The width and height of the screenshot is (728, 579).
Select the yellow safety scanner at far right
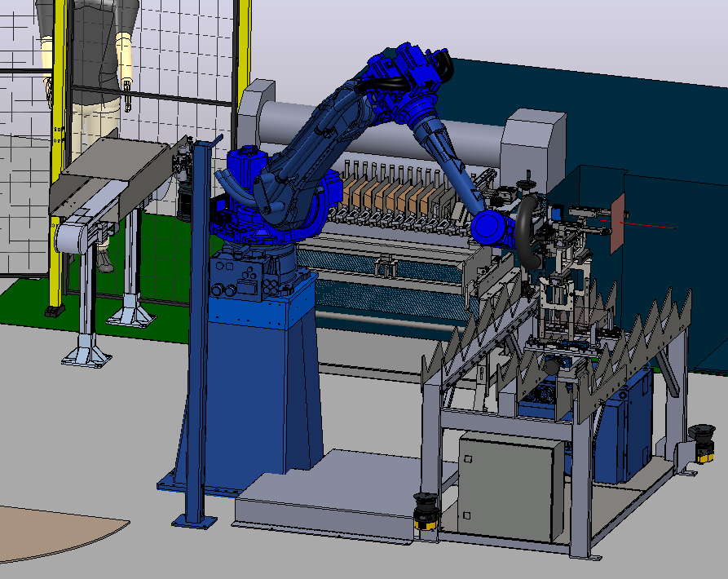[702, 444]
